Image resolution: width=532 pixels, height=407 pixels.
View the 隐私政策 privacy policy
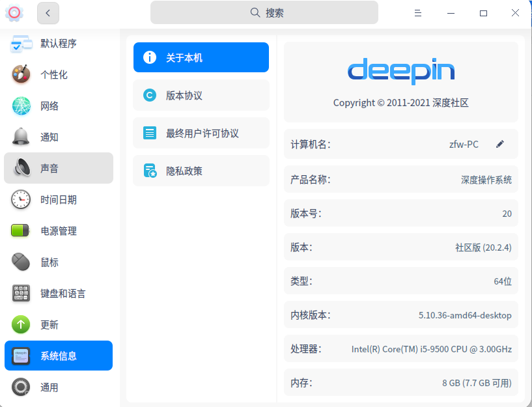pyautogui.click(x=201, y=171)
